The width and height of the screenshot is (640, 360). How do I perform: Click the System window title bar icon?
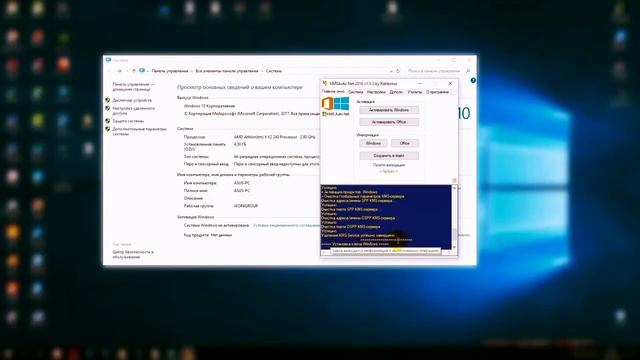pyautogui.click(x=108, y=60)
